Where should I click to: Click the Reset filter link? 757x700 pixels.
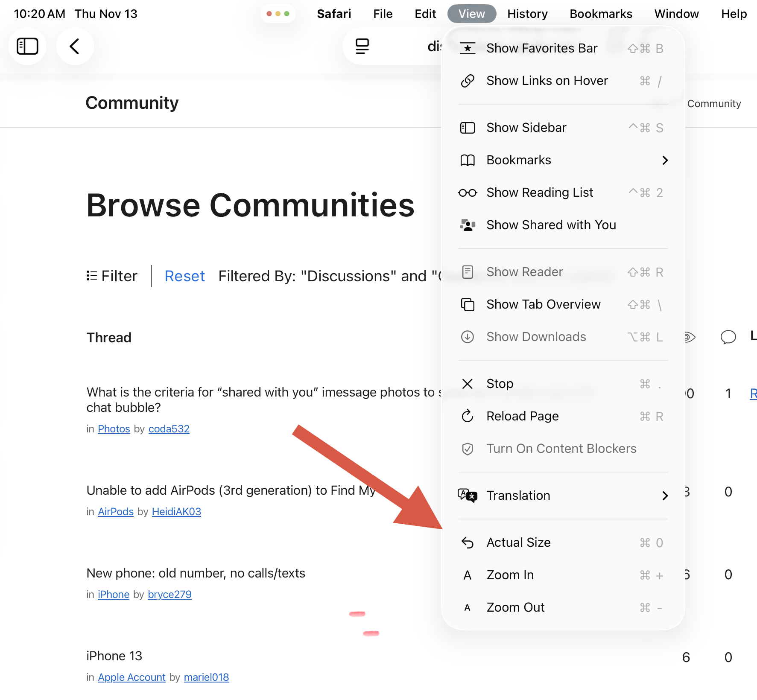(184, 276)
